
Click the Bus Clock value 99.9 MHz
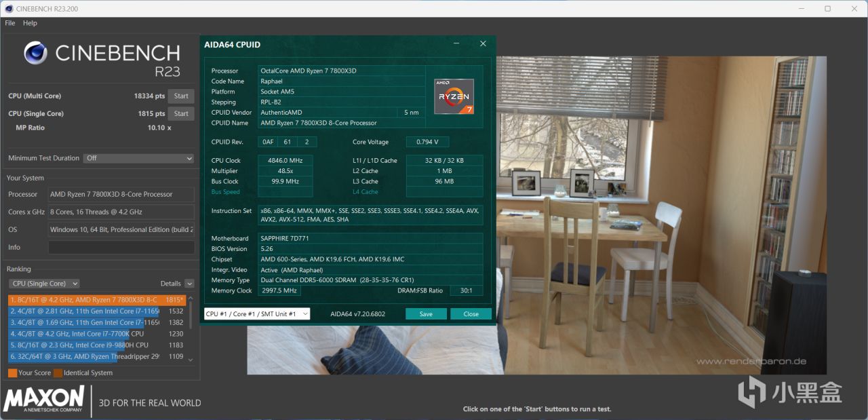(285, 181)
